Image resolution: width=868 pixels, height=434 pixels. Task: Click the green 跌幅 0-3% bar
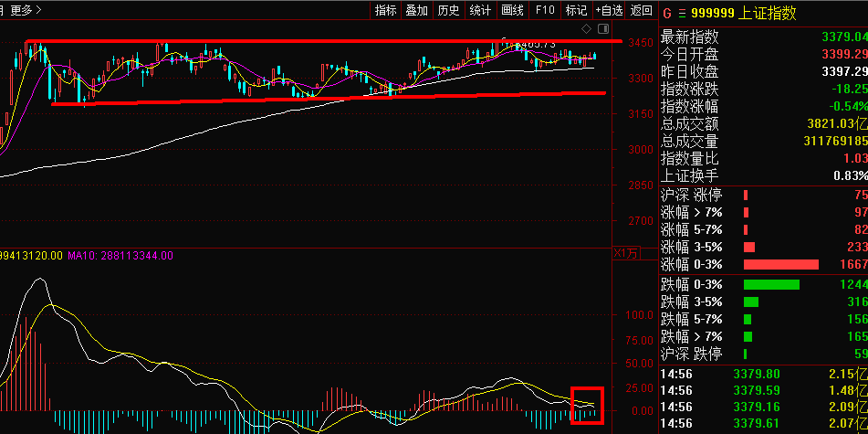pyautogui.click(x=771, y=284)
